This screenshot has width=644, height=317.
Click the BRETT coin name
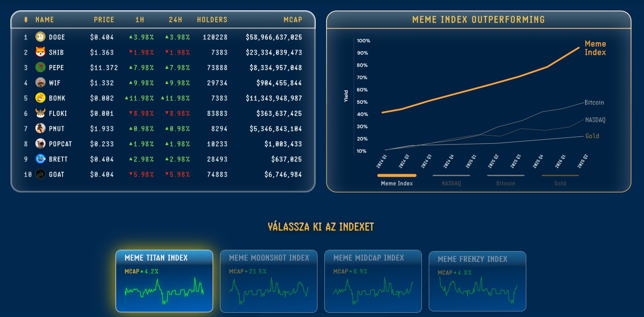point(58,159)
